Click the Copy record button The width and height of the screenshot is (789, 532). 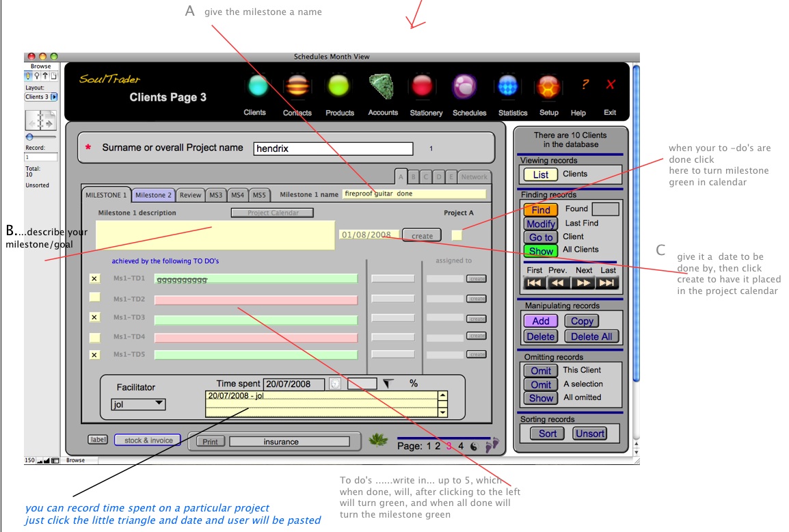tap(583, 321)
